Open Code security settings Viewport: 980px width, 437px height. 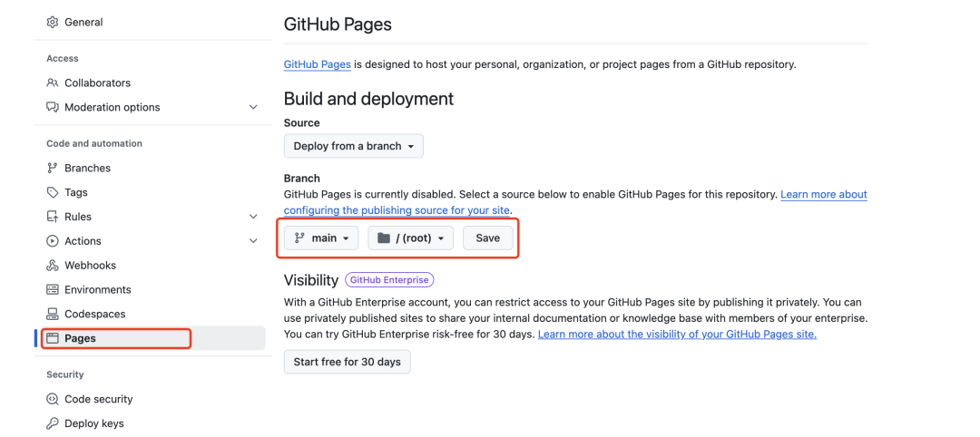(99, 399)
